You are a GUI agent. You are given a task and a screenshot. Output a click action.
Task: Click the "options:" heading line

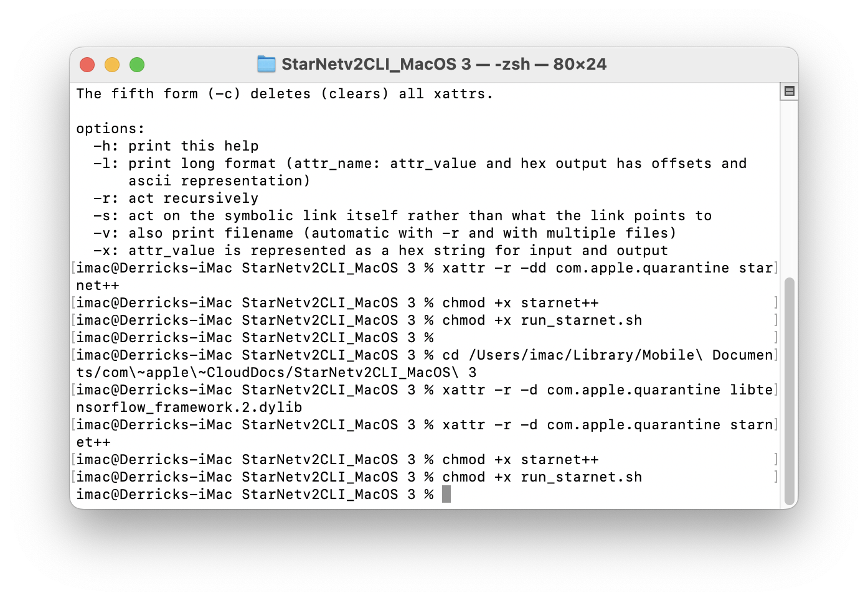pos(110,129)
